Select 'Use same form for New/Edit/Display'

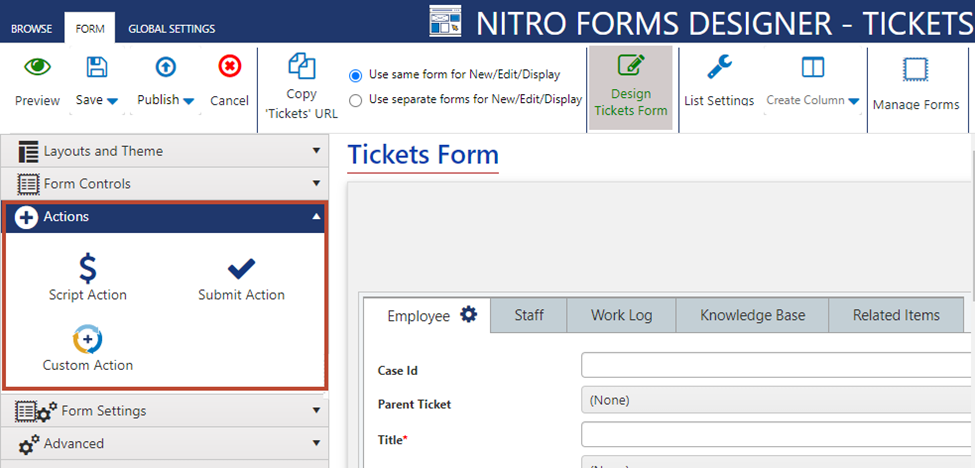356,76
